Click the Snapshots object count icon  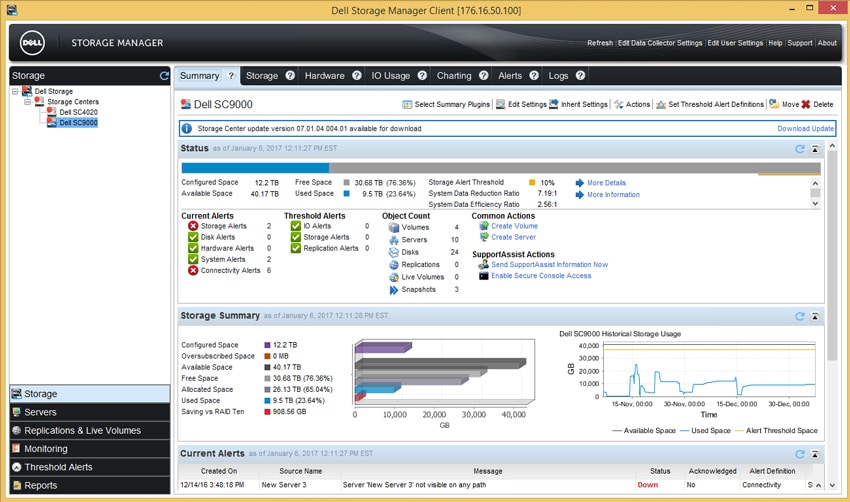(x=394, y=289)
